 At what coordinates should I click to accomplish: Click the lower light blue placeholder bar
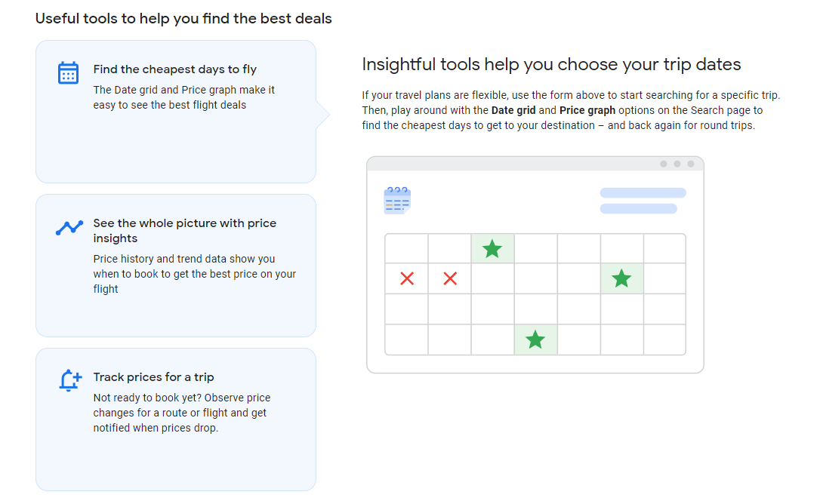[x=639, y=208]
